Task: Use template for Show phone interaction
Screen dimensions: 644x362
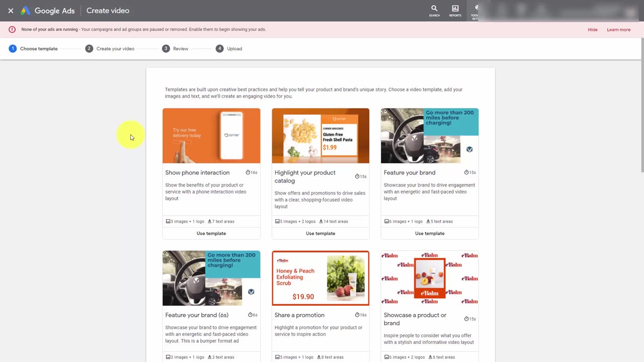Action: point(211,233)
